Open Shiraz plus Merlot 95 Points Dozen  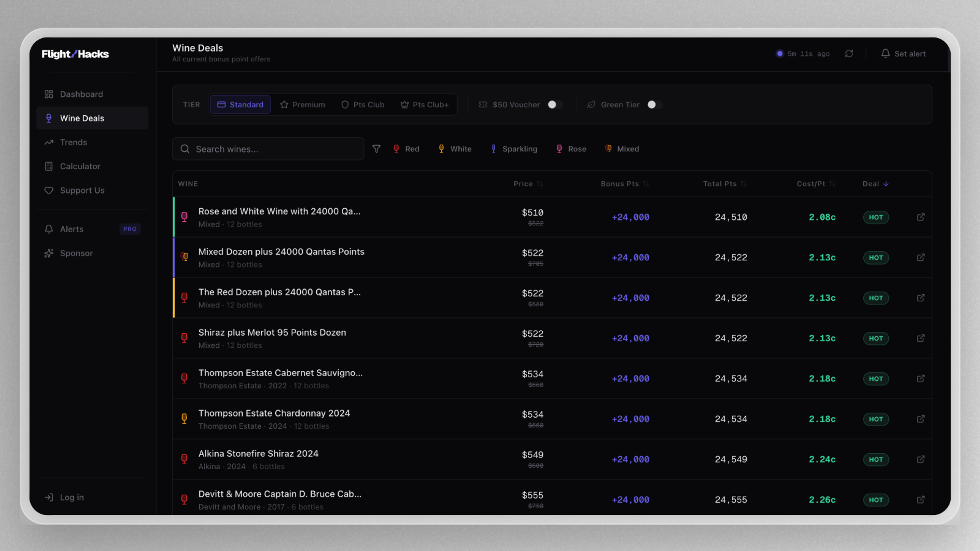pyautogui.click(x=272, y=332)
